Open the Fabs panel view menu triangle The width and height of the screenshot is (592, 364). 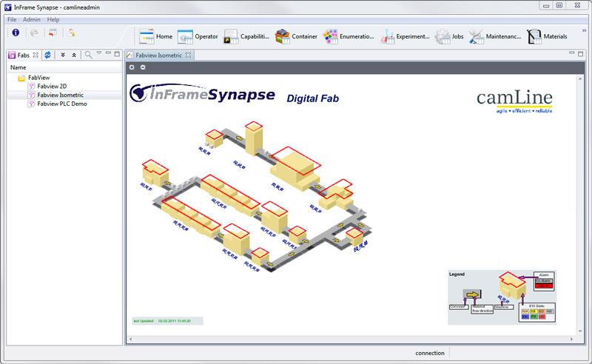click(x=99, y=53)
